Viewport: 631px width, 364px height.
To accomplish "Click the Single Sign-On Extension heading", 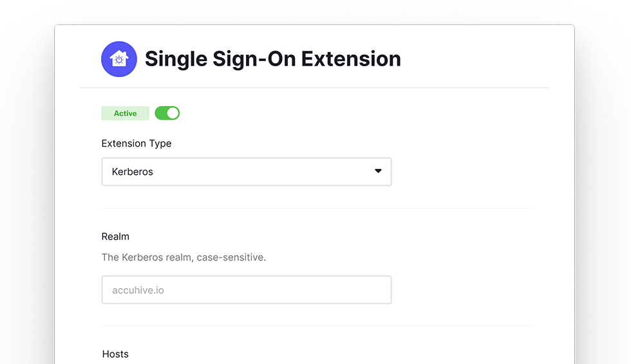I will (x=272, y=59).
